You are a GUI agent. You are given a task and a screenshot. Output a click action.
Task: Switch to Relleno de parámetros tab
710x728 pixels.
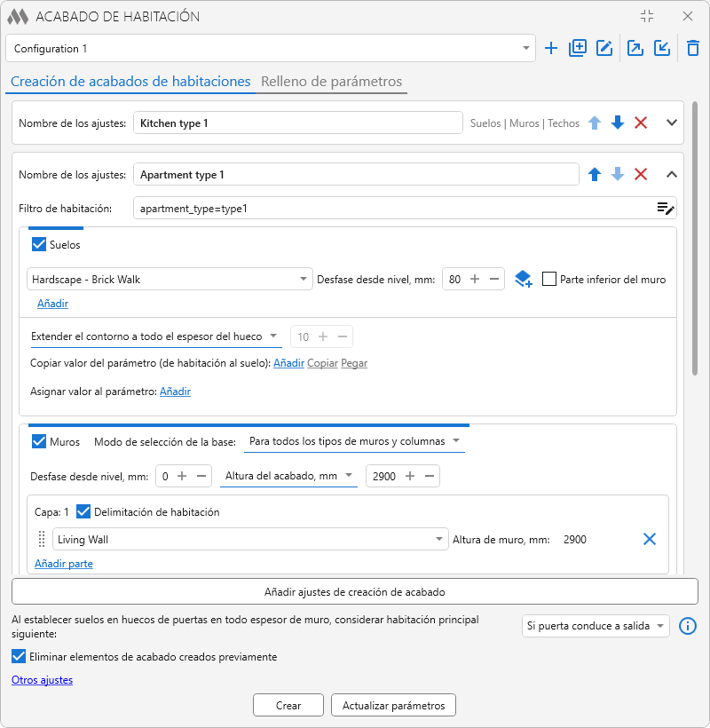click(x=331, y=82)
